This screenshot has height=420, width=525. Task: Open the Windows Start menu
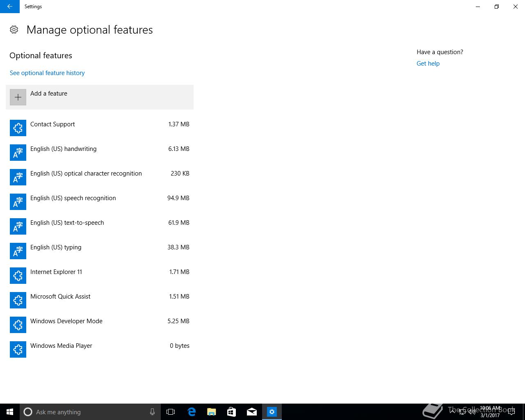(10, 412)
